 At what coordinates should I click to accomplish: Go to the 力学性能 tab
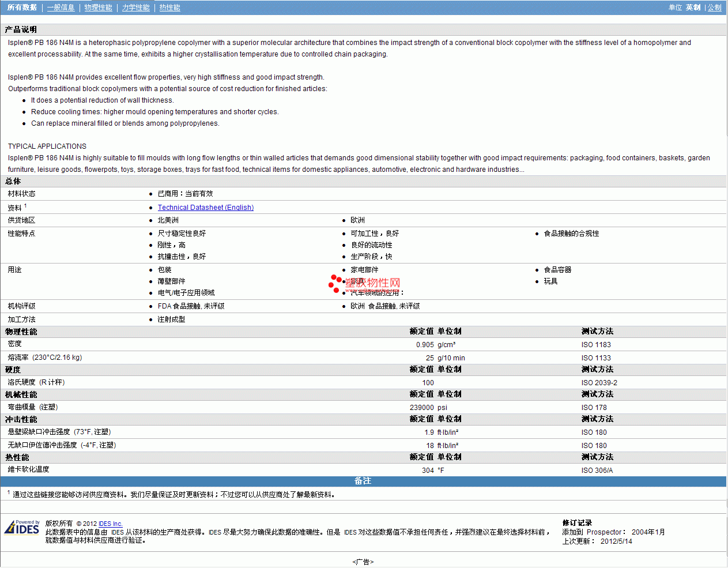[135, 7]
